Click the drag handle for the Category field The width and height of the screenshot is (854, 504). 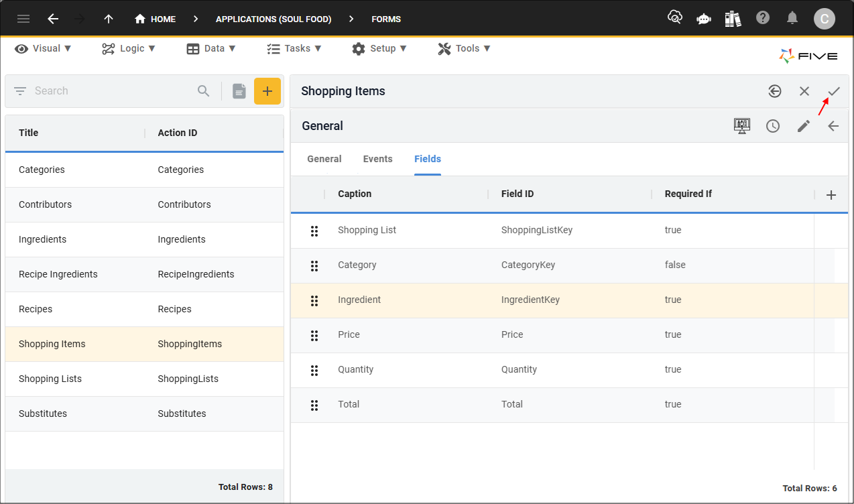(x=314, y=265)
